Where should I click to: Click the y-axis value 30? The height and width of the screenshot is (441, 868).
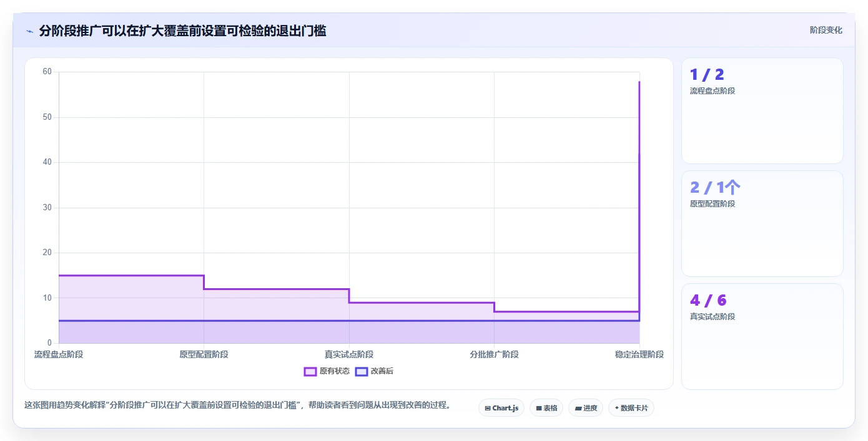click(x=47, y=208)
